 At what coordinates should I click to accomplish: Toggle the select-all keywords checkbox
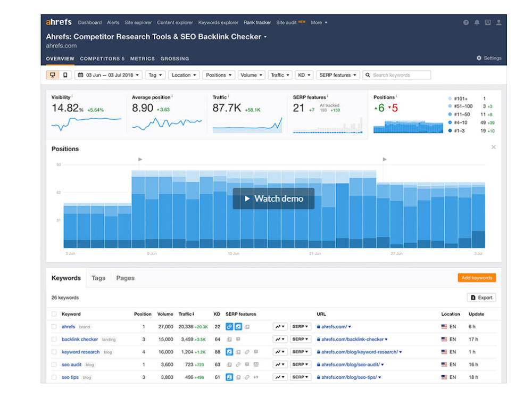[54, 314]
